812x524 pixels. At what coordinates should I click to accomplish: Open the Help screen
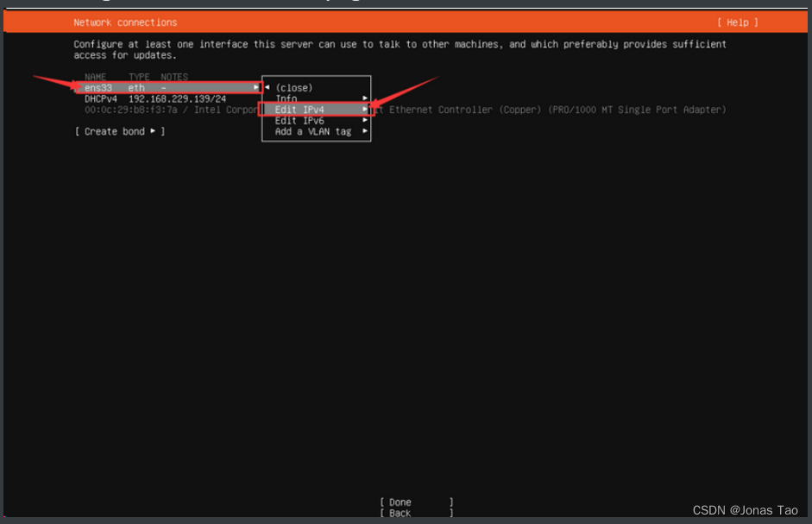point(740,22)
